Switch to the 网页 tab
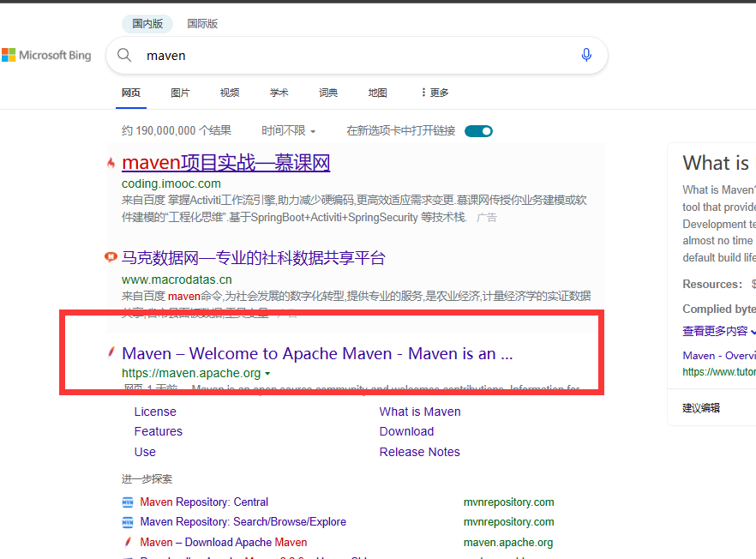Screen dimensions: 756x559 click(x=131, y=93)
